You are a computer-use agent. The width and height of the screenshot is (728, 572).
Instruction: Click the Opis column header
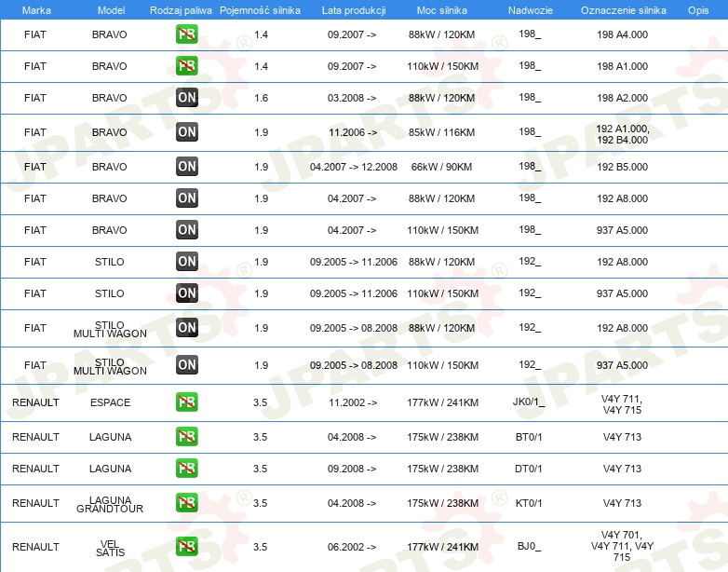pyautogui.click(x=698, y=10)
